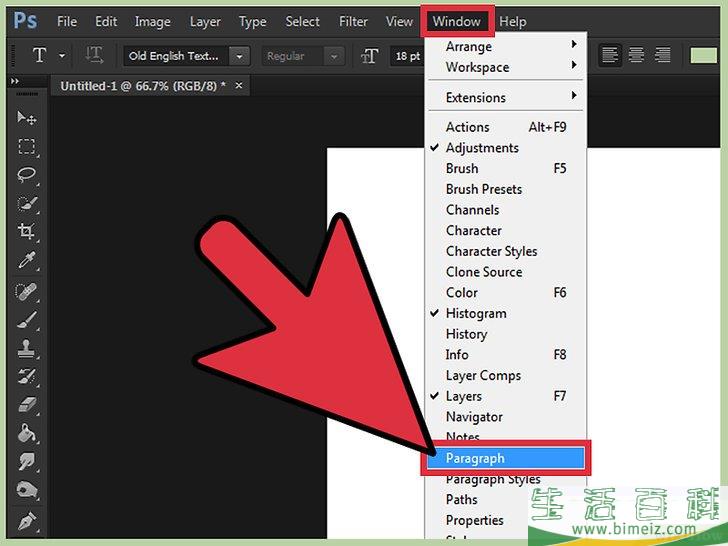Click the font size icon
The image size is (728, 546).
pos(370,56)
